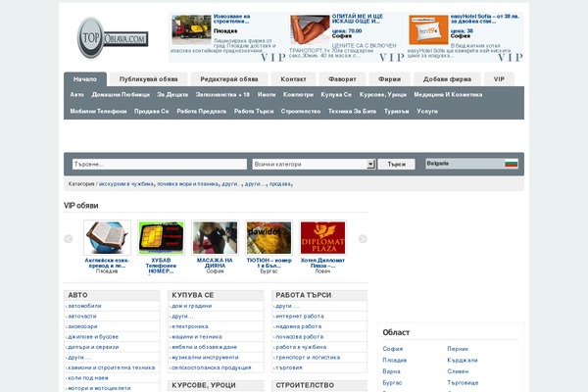Open the Diplomat Plaza hotel thumbnail

coord(322,238)
